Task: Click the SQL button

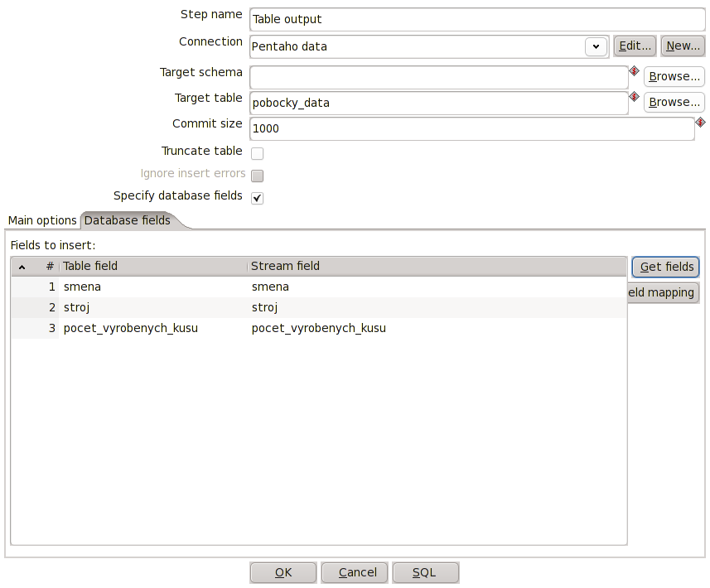Action: click(425, 572)
